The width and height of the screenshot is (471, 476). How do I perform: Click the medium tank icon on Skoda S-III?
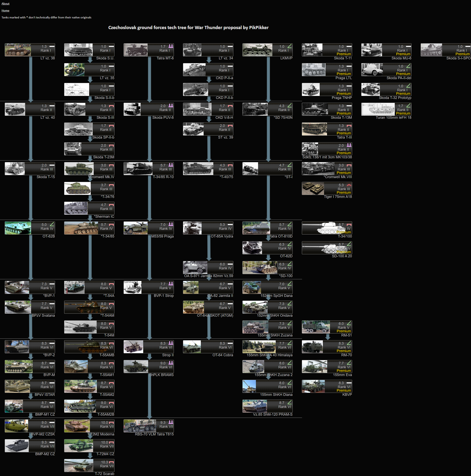(x=111, y=105)
